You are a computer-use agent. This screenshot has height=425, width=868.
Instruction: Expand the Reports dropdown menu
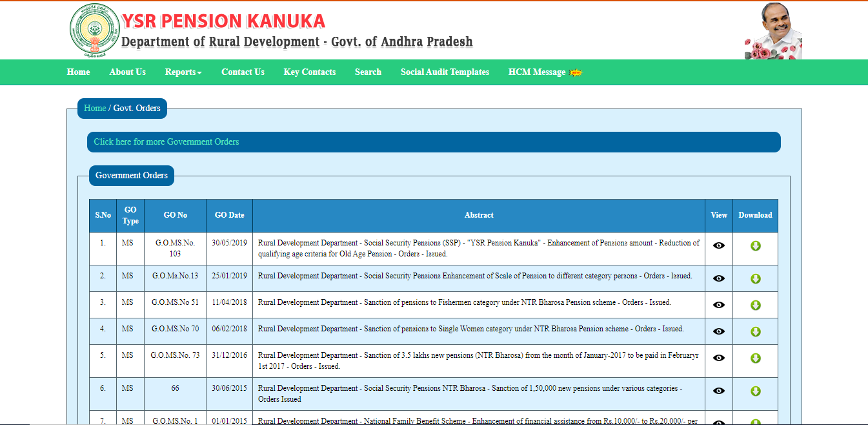[x=183, y=72]
